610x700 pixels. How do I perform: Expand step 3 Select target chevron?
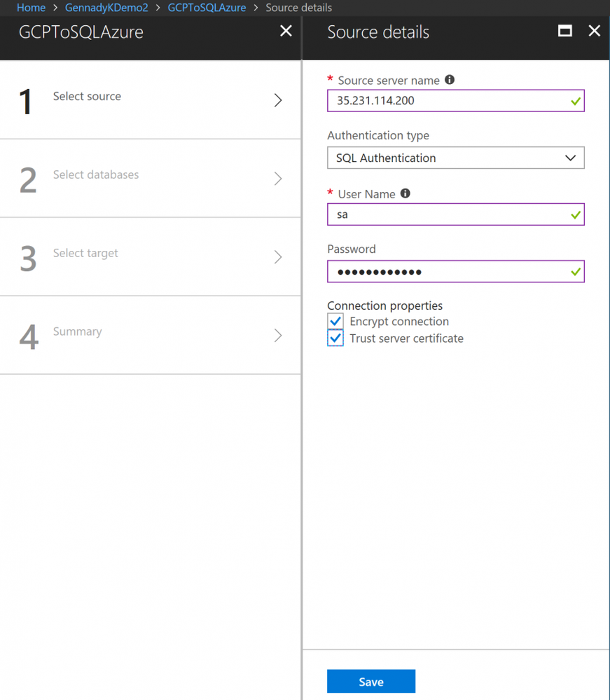click(278, 257)
